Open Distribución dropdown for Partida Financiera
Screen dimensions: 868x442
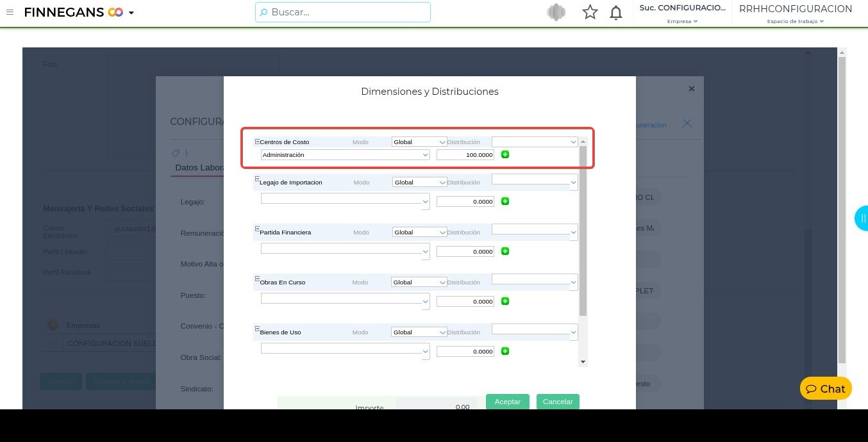[535, 232]
